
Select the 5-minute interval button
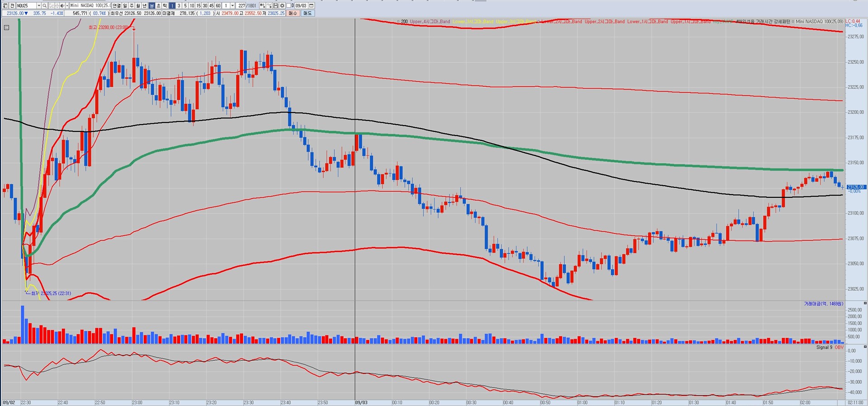tap(185, 6)
